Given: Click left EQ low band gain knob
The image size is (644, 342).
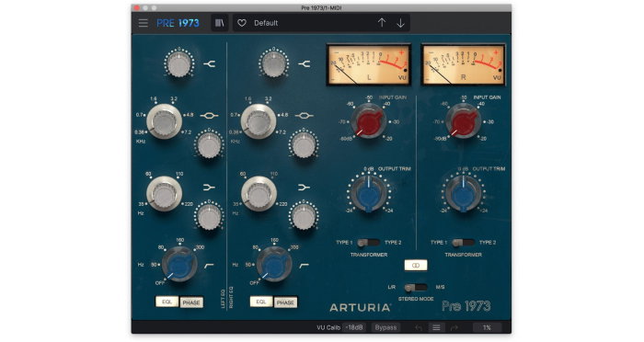Looking at the screenshot, I should 209,216.
